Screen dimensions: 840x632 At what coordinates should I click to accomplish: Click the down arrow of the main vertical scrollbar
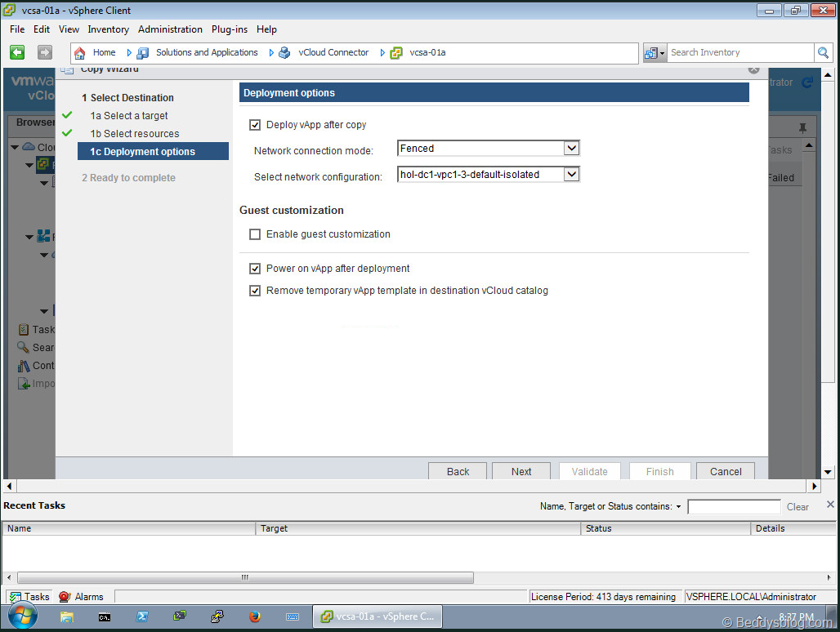[828, 472]
